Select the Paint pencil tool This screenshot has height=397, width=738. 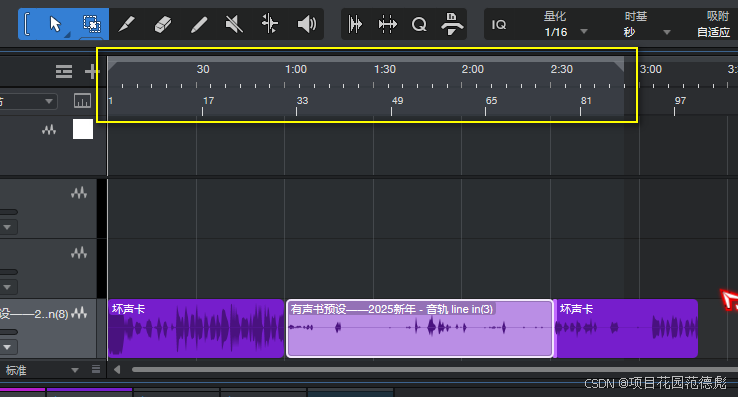click(x=199, y=24)
